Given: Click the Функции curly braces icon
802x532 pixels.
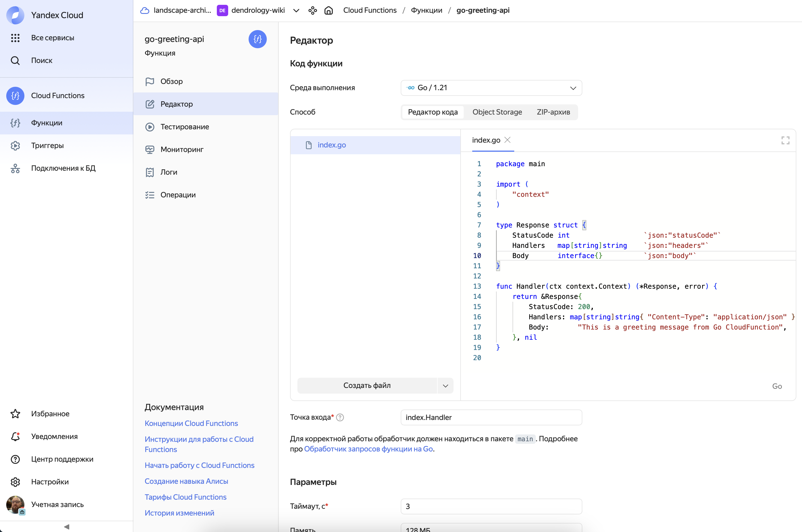Looking at the screenshot, I should 15,123.
